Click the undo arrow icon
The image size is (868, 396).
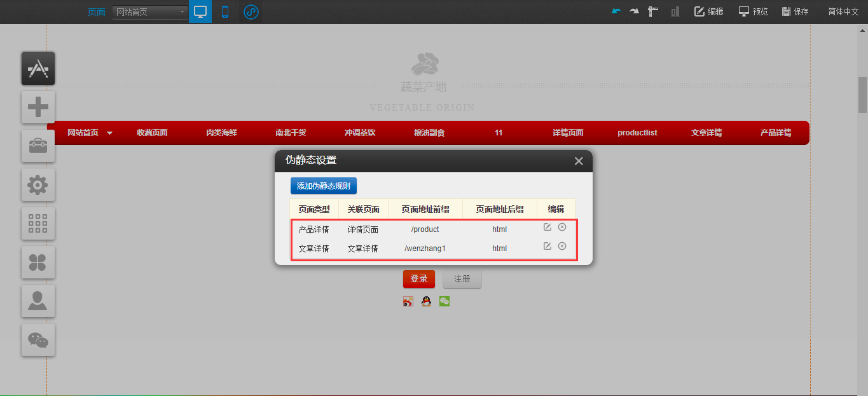coord(616,11)
